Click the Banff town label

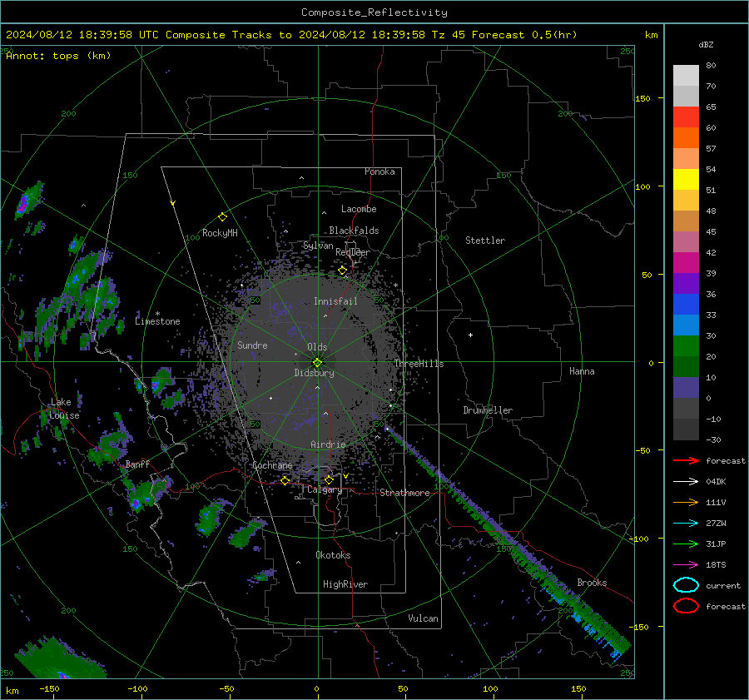137,464
